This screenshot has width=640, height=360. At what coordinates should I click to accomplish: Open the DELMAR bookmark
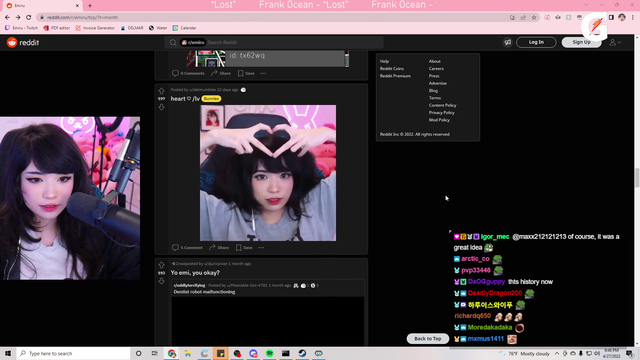[x=132, y=28]
